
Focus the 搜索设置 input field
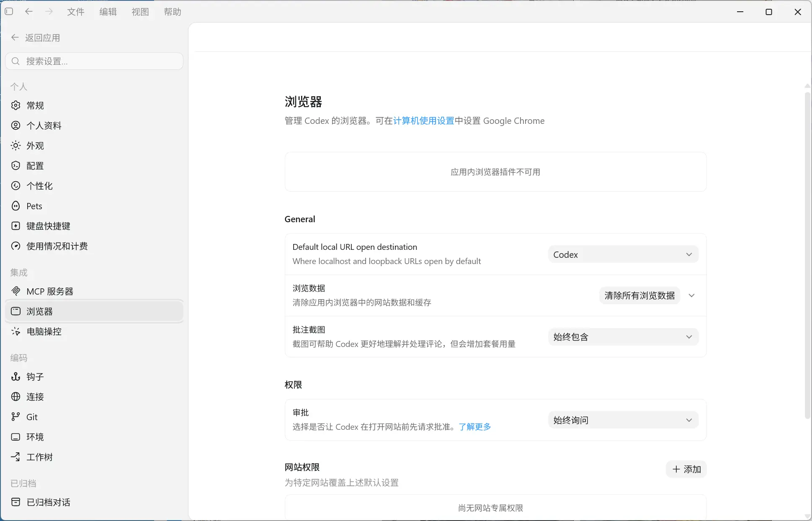pos(94,62)
